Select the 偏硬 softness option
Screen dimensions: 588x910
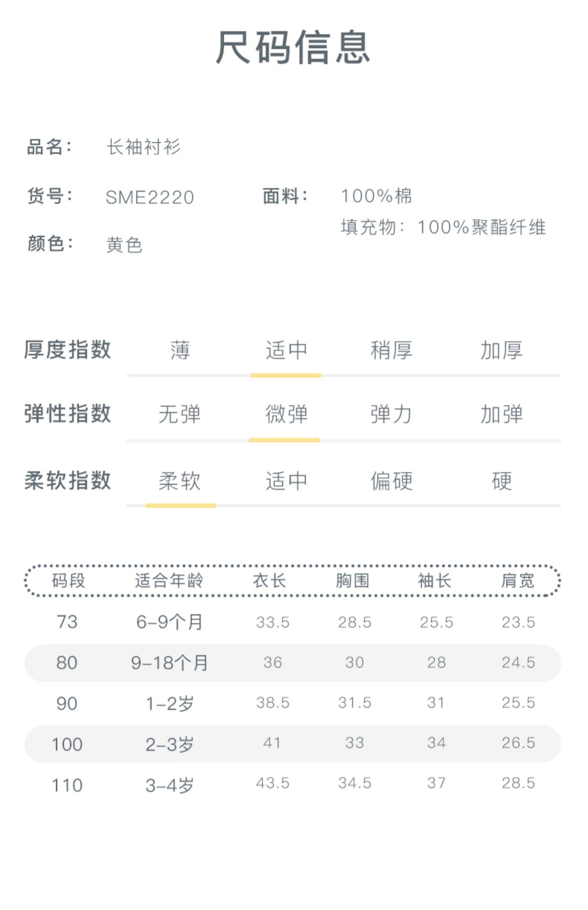[x=391, y=481]
